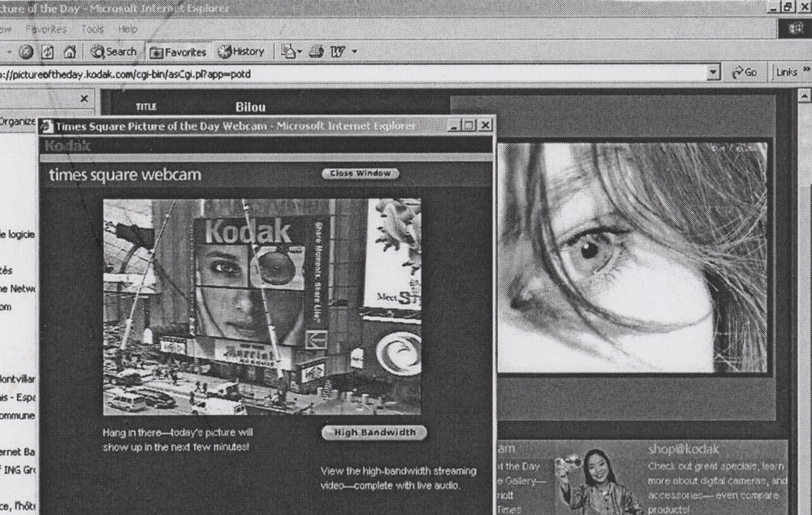Click the IE page icon in popup title bar
Image resolution: width=812 pixels, height=515 pixels.
(47, 126)
